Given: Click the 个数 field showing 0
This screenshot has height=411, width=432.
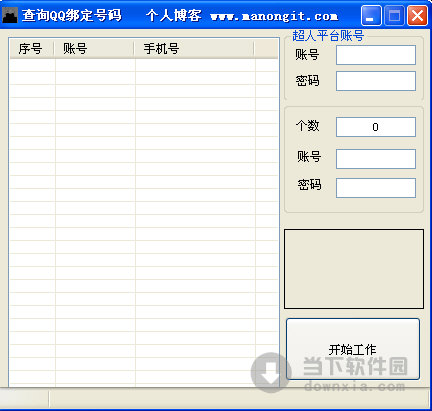Looking at the screenshot, I should (376, 127).
